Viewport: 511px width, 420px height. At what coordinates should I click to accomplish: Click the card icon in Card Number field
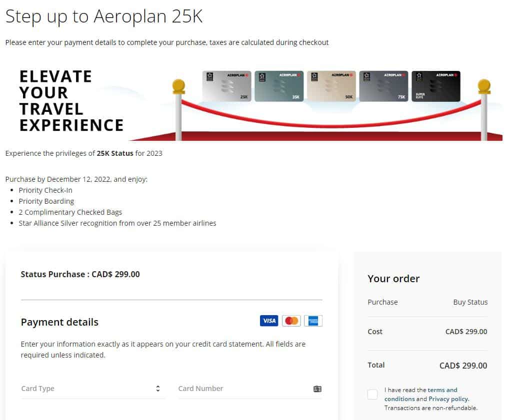tap(317, 389)
